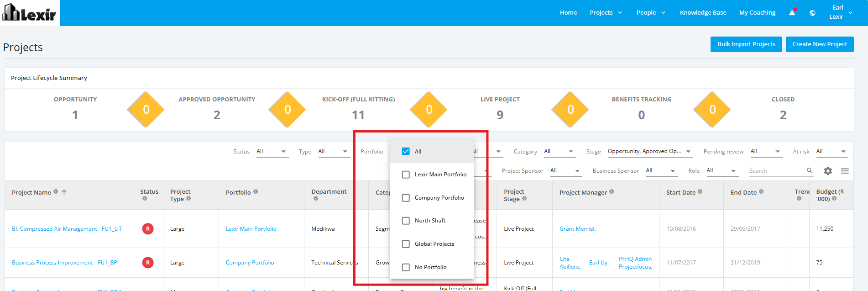Click the diamond after Kick-Off stage

pos(429,110)
